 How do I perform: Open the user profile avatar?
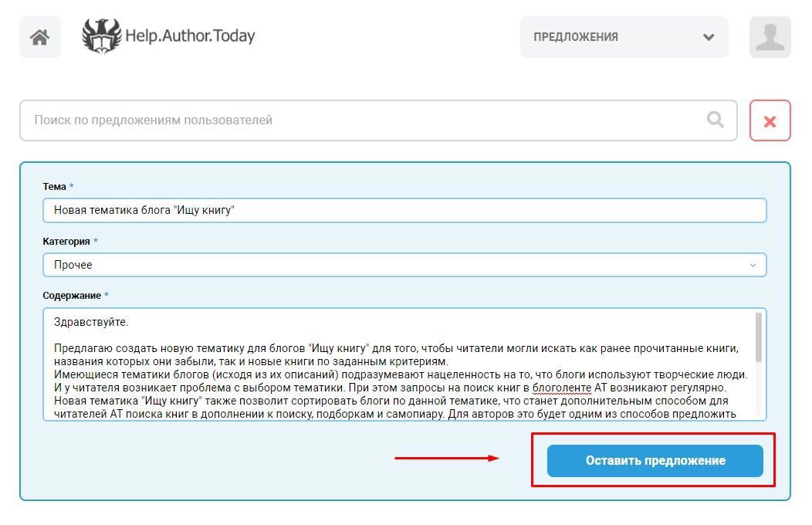pyautogui.click(x=770, y=37)
